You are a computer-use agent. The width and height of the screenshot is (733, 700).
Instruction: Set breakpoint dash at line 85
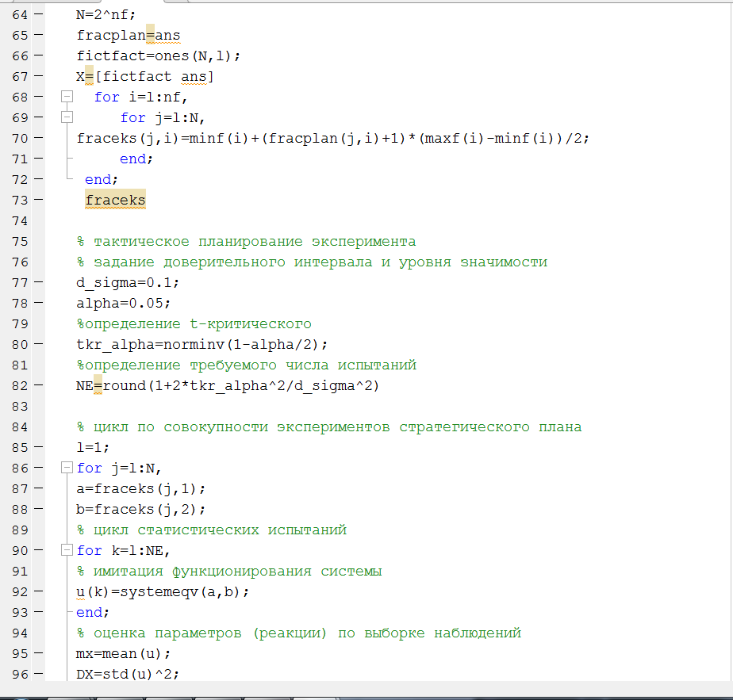tap(38, 447)
